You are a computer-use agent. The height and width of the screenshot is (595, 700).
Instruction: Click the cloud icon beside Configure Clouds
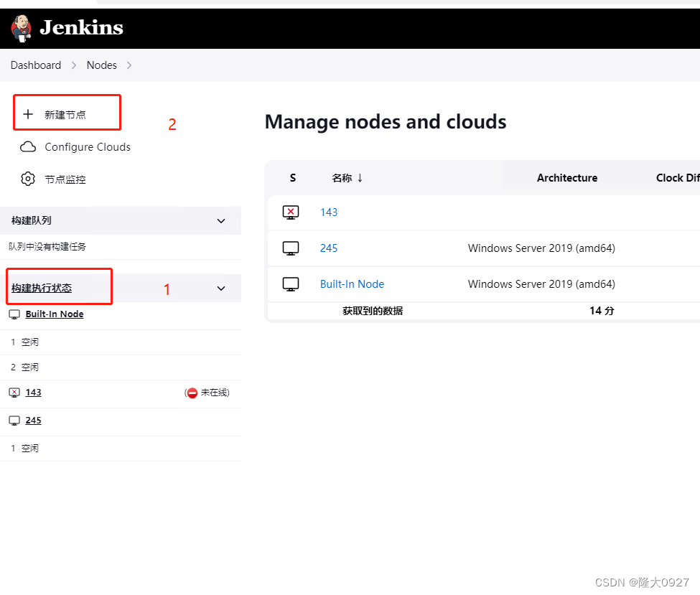(27, 146)
